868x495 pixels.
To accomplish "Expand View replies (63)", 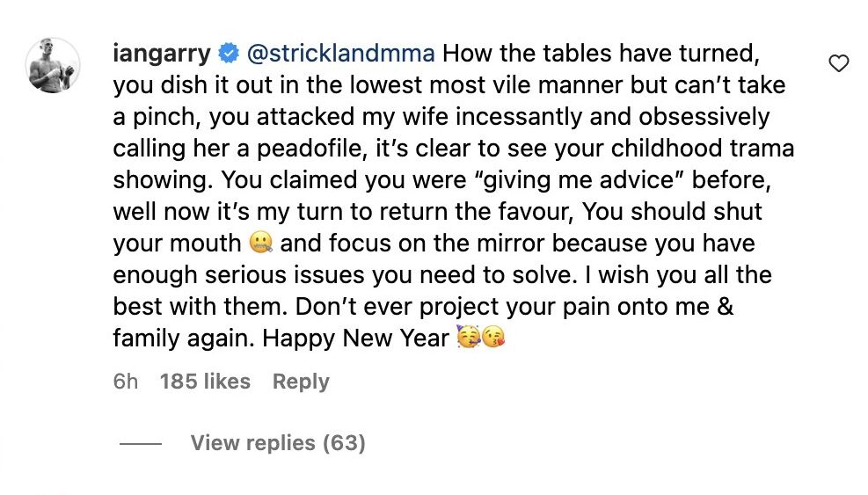I will point(277,443).
